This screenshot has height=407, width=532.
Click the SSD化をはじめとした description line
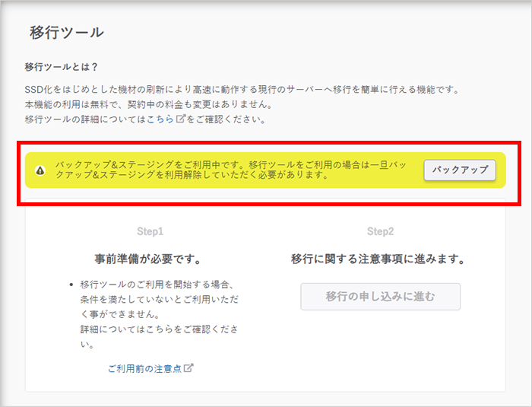(x=242, y=90)
